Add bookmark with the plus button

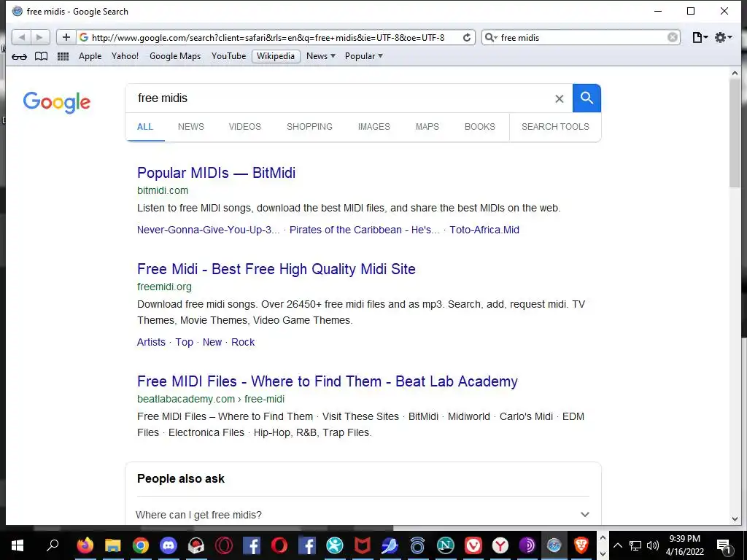(x=66, y=37)
